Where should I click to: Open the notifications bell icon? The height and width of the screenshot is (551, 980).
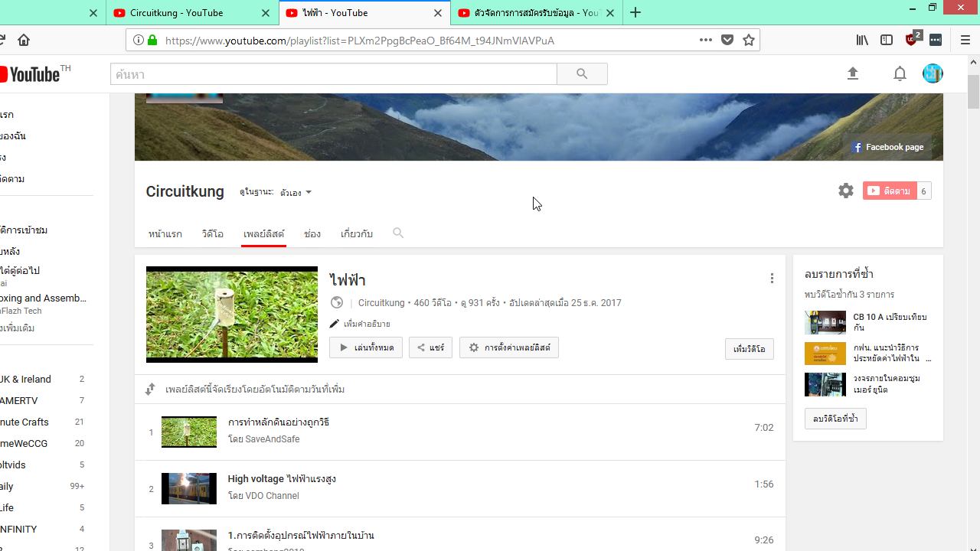click(900, 73)
